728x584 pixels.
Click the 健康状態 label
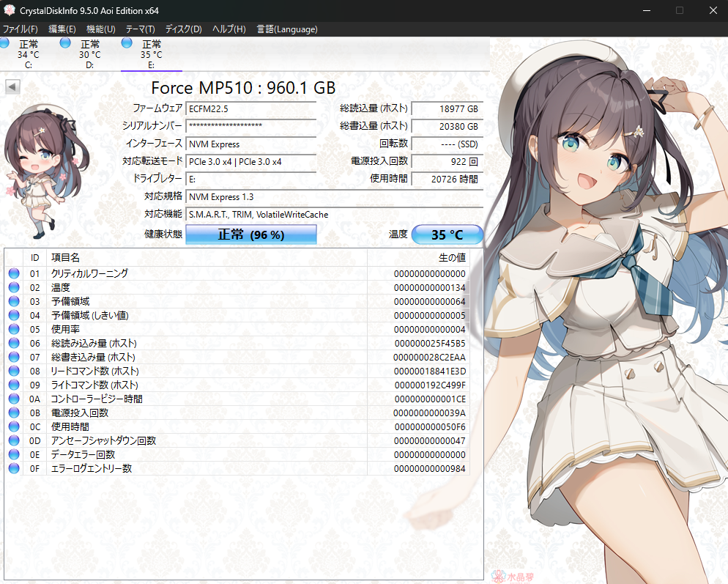click(163, 234)
